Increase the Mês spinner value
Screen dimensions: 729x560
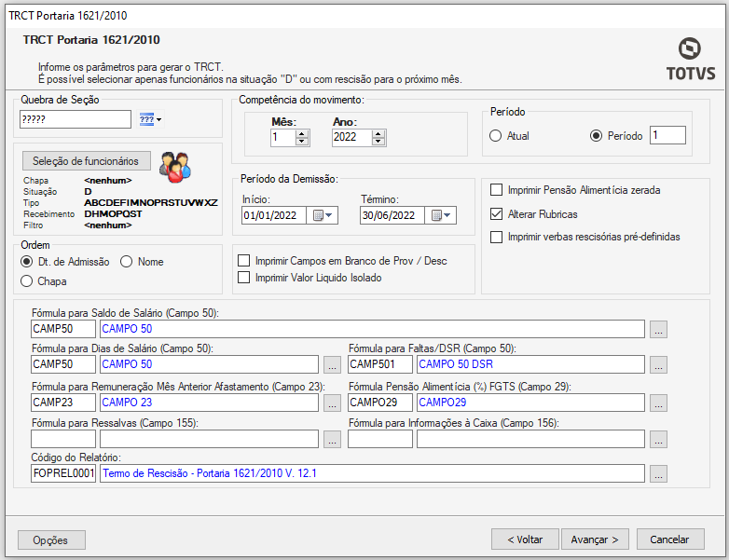(302, 133)
